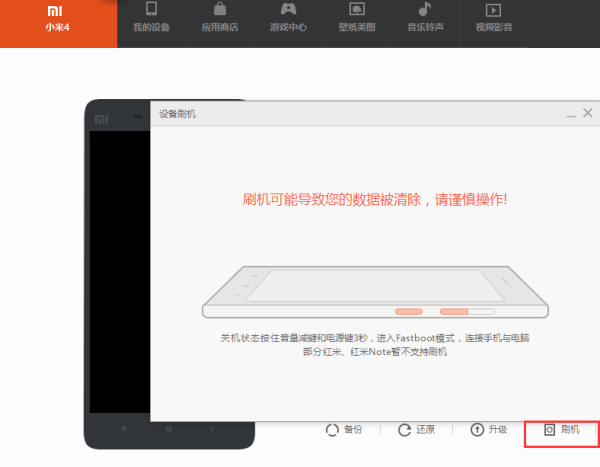Click the red 刷机可能导致 warning text

tap(375, 199)
